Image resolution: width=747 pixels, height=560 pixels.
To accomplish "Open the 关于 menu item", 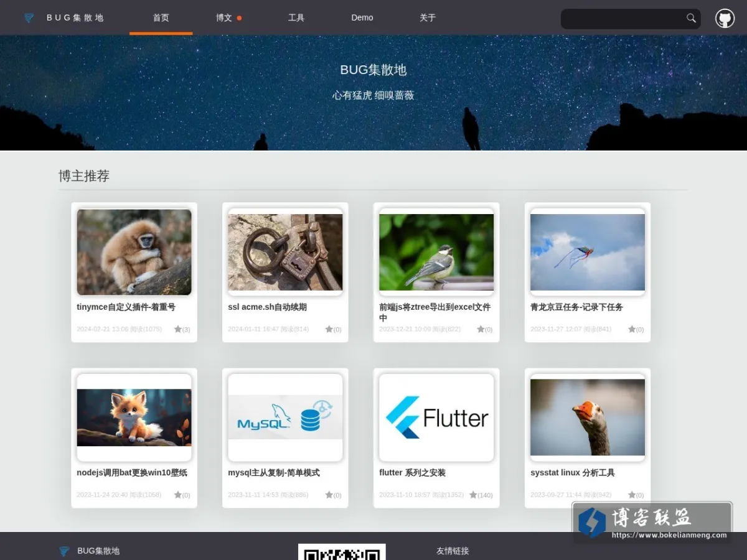I will 428,17.
